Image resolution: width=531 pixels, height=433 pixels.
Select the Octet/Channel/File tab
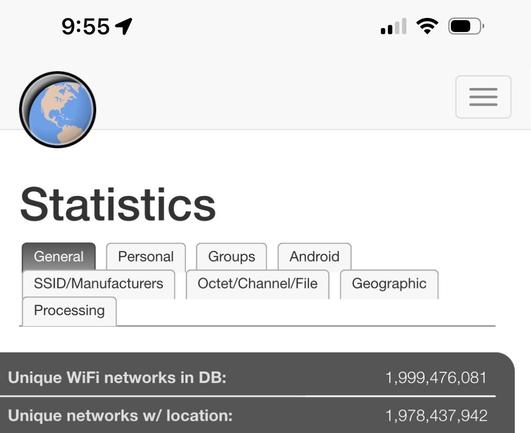258,284
